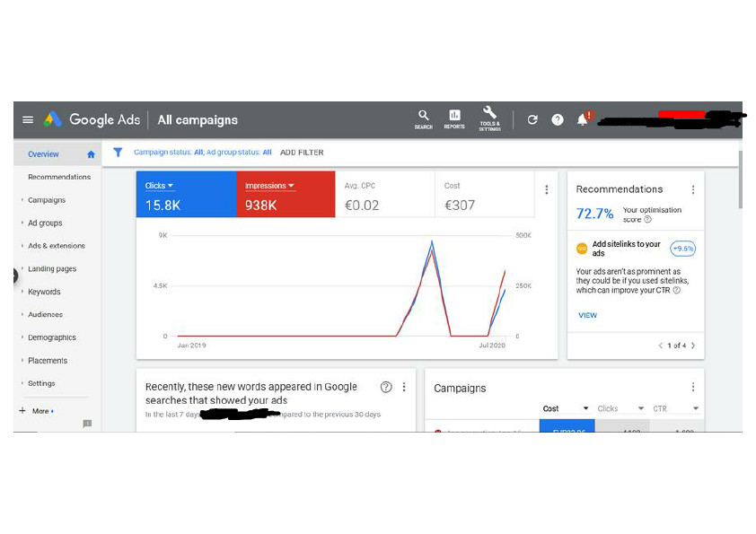Viewport: 756px width, 534px height.
Task: Expand the Audiences sidebar item
Action: click(22, 314)
